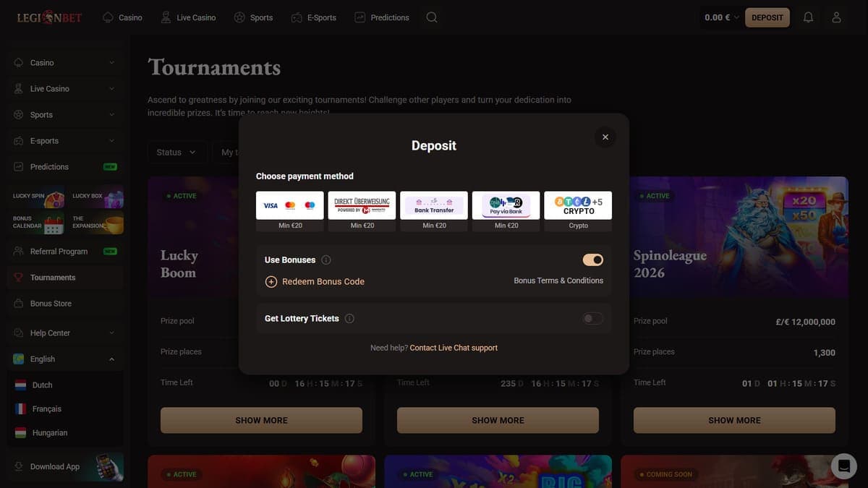
Task: Expand the Casino sidebar section
Action: point(65,63)
